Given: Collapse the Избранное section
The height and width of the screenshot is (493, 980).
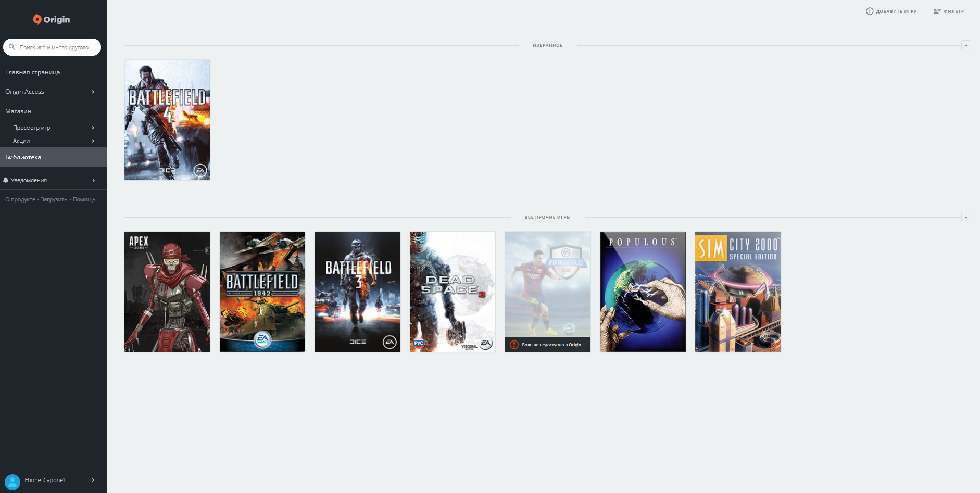Looking at the screenshot, I should point(966,45).
